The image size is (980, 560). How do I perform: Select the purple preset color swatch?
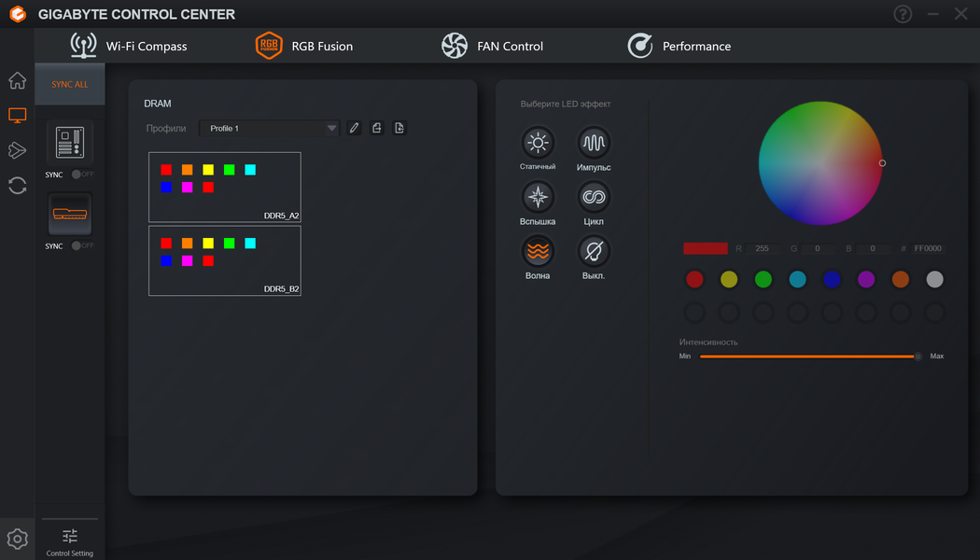(866, 279)
